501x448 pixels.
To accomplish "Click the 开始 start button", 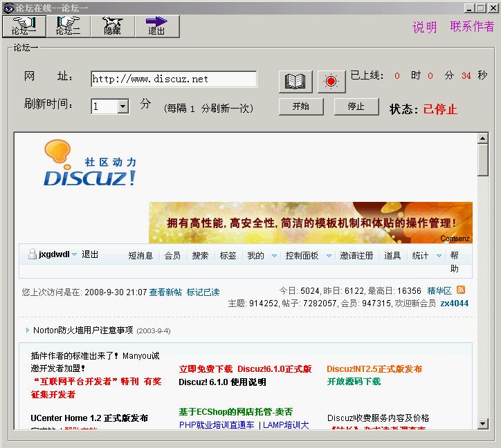I will pos(301,106).
